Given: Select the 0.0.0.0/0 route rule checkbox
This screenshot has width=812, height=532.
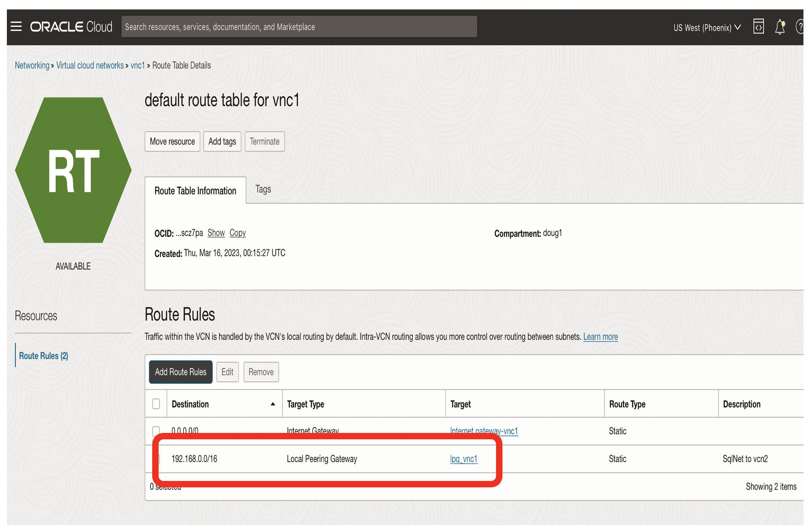Looking at the screenshot, I should (x=156, y=431).
